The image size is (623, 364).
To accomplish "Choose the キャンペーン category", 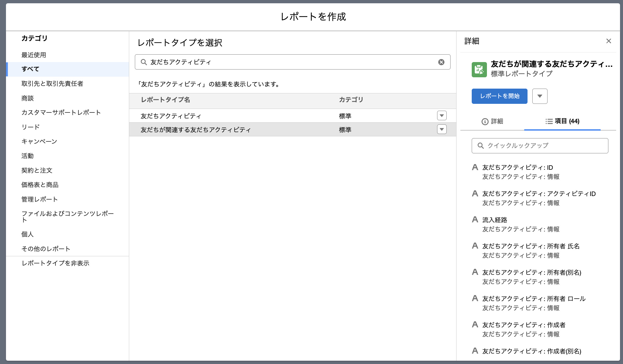I will pyautogui.click(x=39, y=141).
